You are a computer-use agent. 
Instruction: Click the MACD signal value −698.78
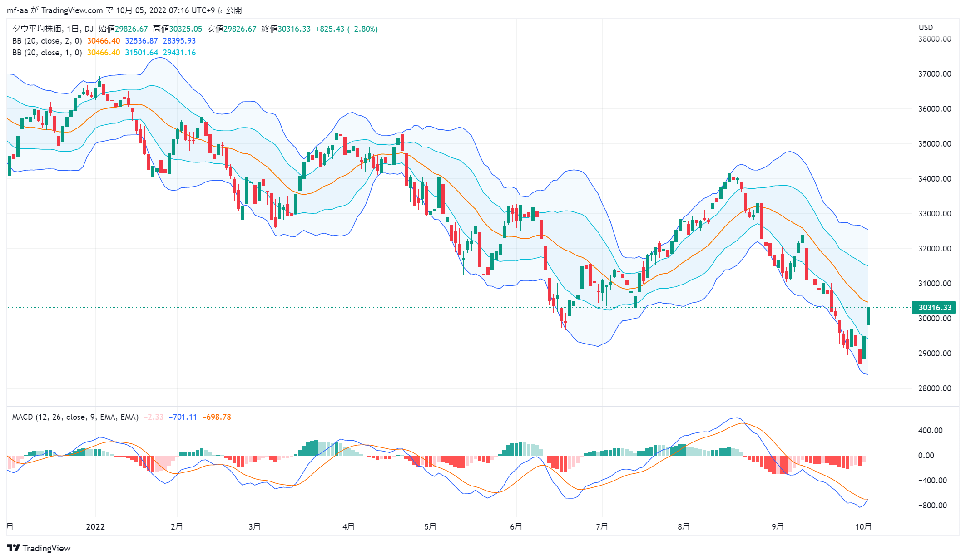(217, 417)
